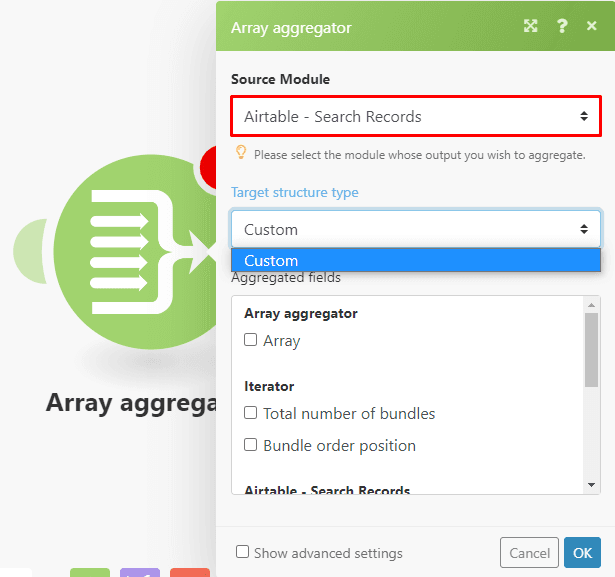
Task: Click the expand dialog fullscreen icon
Action: point(531,27)
